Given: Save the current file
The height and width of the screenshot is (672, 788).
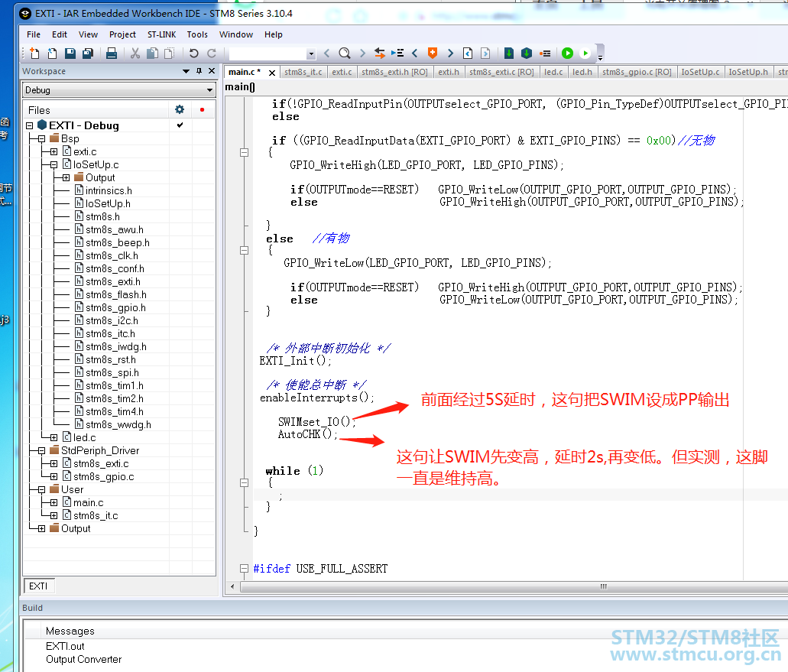Looking at the screenshot, I should pyautogui.click(x=70, y=53).
